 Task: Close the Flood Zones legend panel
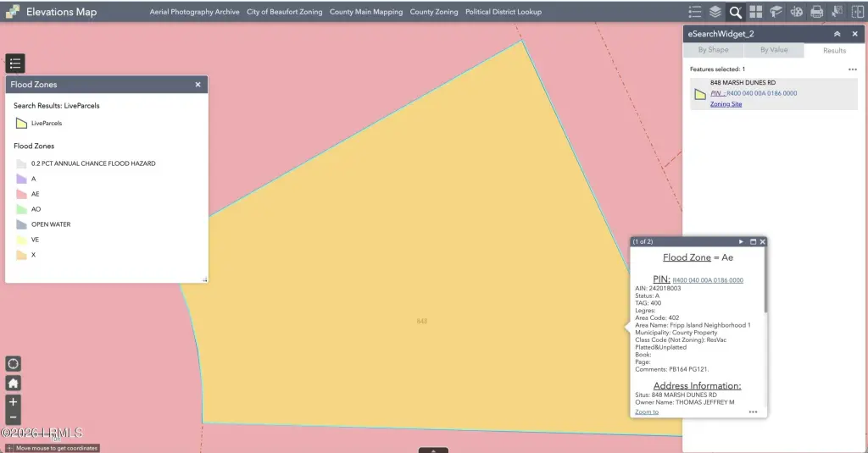tap(198, 85)
